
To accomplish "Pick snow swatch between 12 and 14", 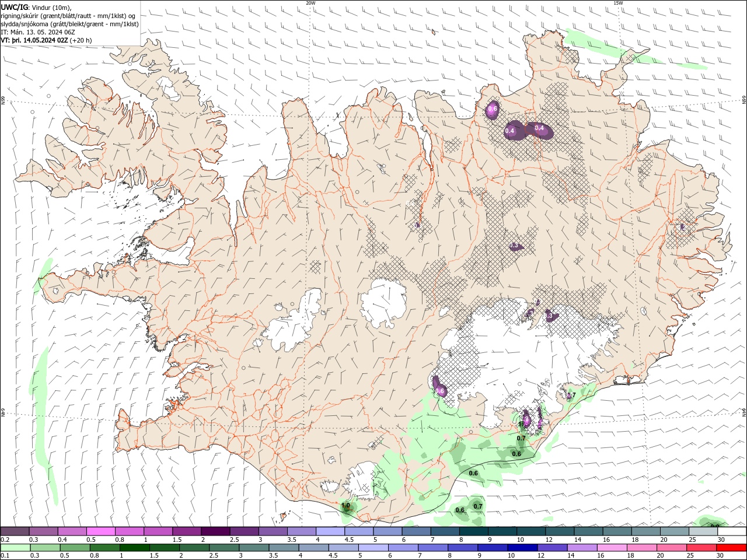I will point(559,531).
